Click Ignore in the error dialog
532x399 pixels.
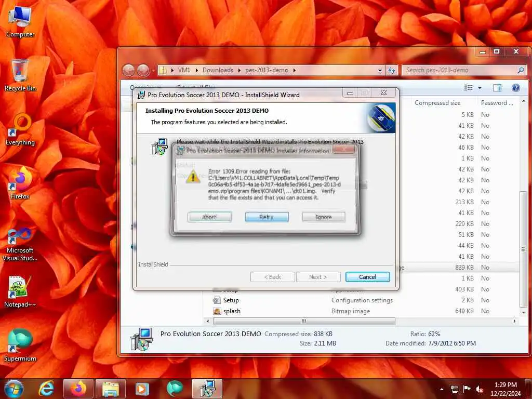(324, 217)
